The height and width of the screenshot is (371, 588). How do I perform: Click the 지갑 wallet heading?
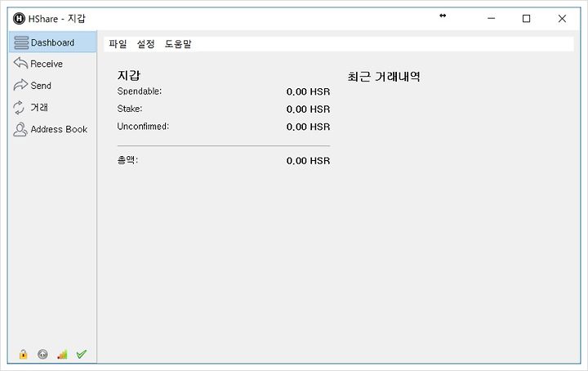pos(129,75)
